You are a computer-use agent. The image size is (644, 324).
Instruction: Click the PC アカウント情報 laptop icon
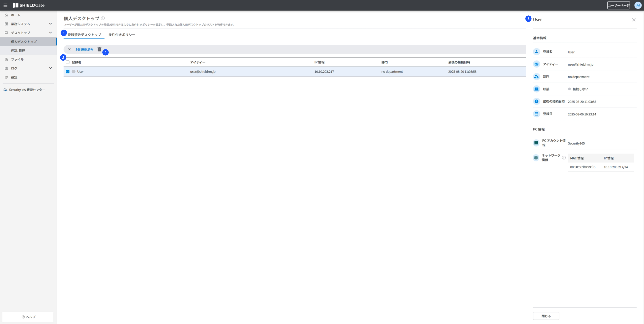tap(536, 143)
